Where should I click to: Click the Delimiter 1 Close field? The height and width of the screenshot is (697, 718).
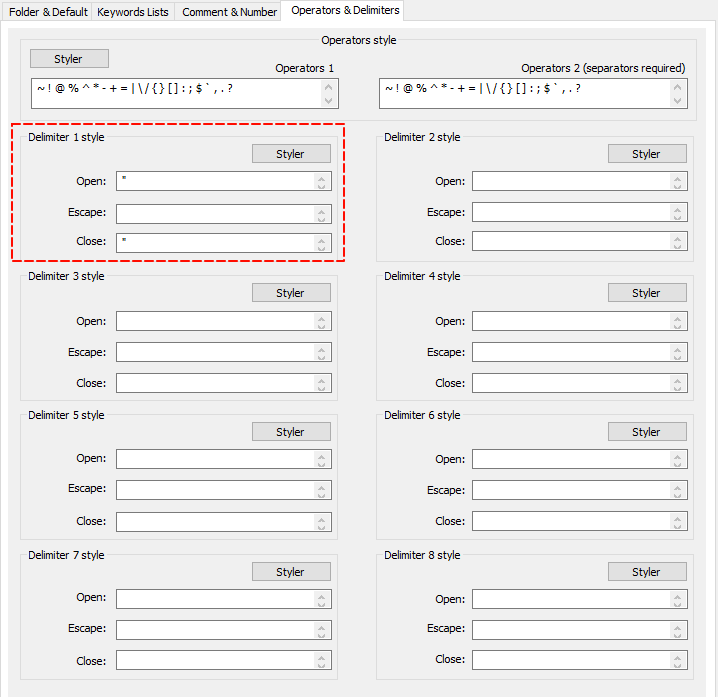pyautogui.click(x=215, y=243)
